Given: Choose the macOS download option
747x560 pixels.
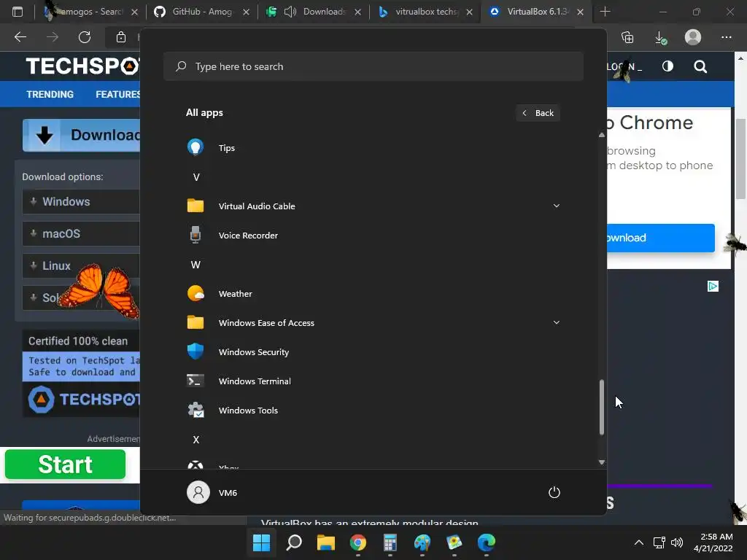Looking at the screenshot, I should [x=81, y=233].
